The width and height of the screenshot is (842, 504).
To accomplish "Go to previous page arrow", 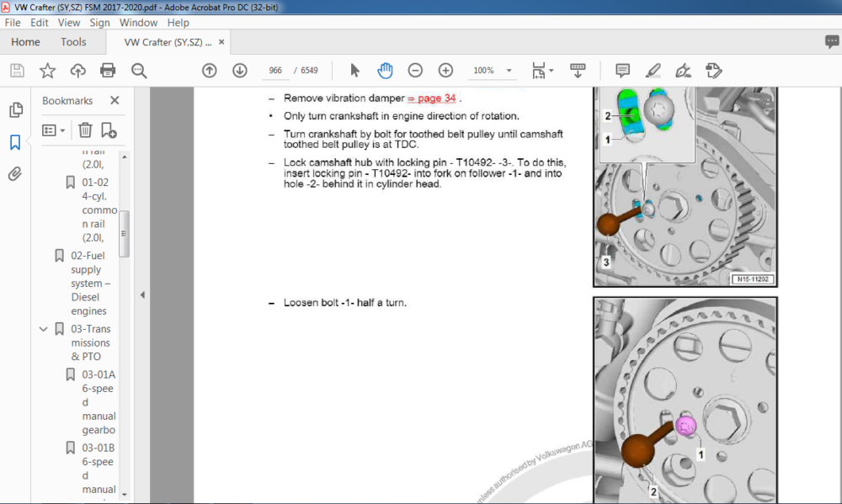I will point(210,71).
